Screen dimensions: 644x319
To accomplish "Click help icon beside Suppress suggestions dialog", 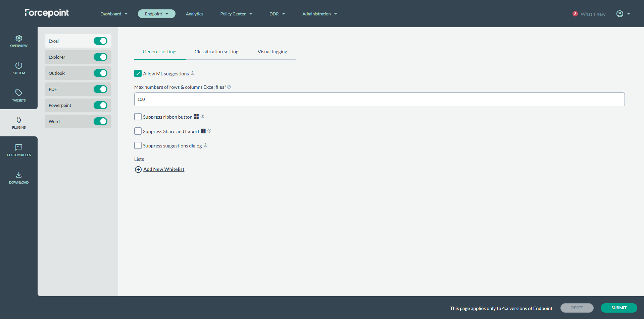I will click(205, 145).
